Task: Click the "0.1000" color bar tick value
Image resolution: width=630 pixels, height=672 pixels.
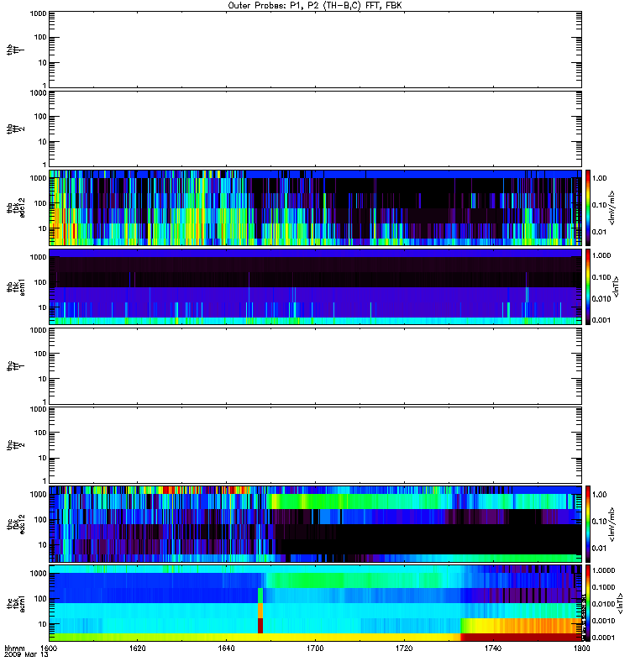Action: [x=603, y=587]
